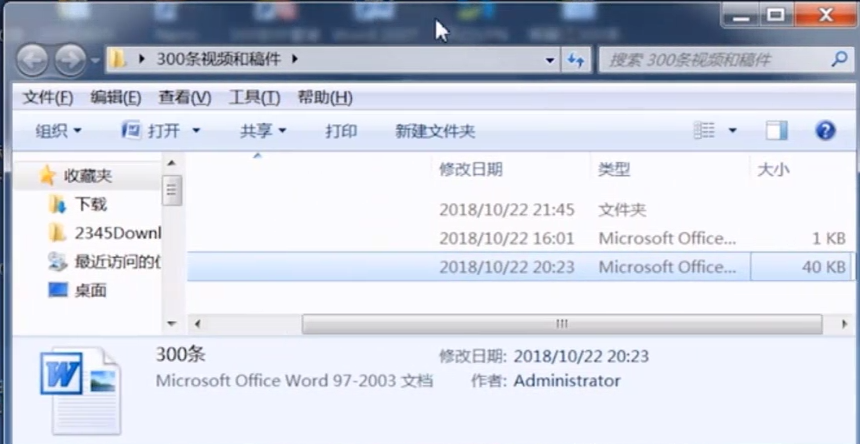
Task: Open the 组织 dropdown
Action: [x=58, y=131]
